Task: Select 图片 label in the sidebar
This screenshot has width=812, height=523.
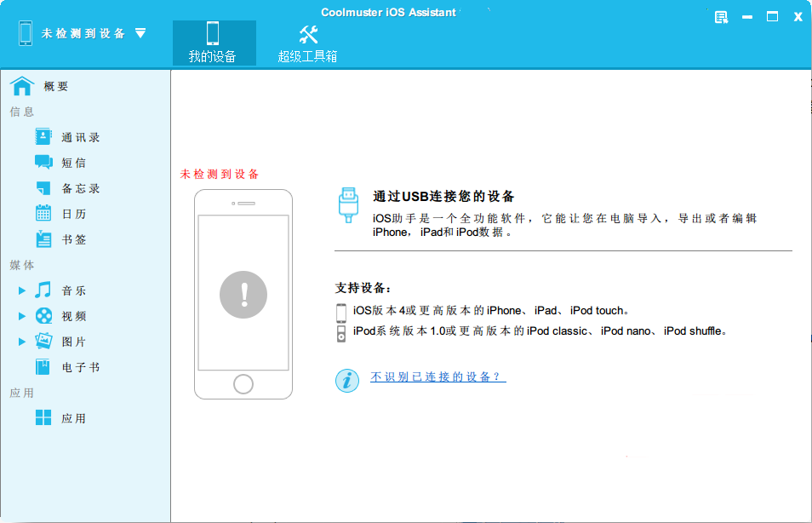Action: 74,342
